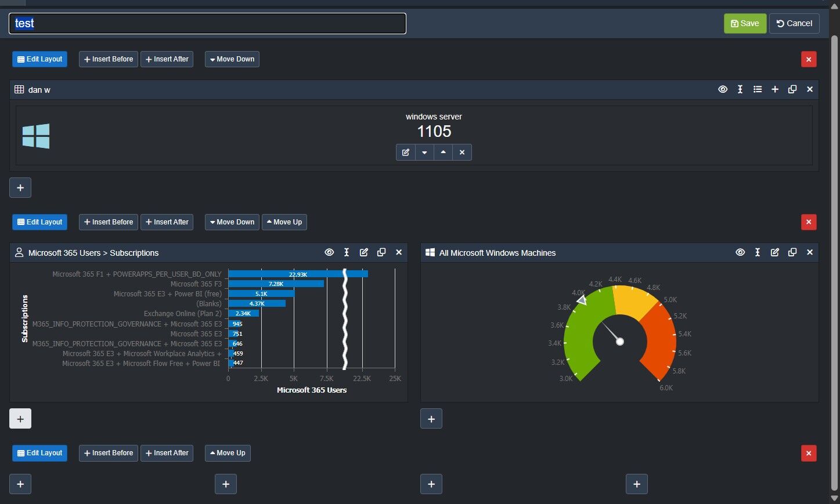Remove the windows server tile

462,153
